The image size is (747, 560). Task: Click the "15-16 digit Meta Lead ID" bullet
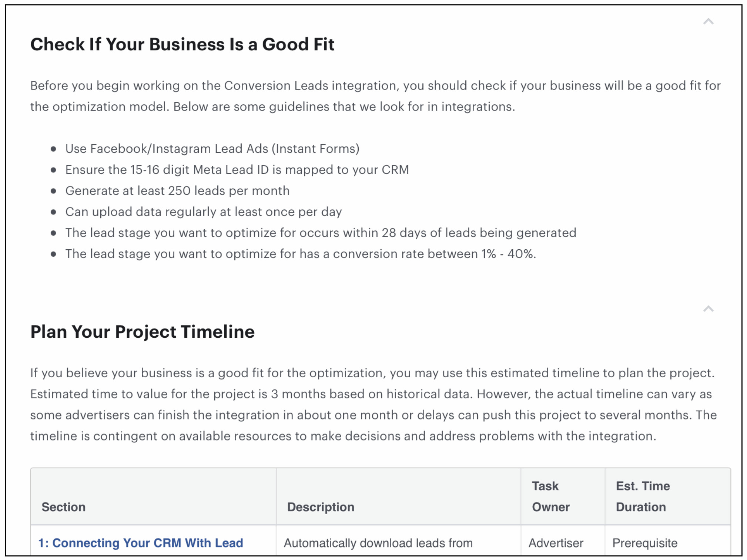click(x=237, y=170)
